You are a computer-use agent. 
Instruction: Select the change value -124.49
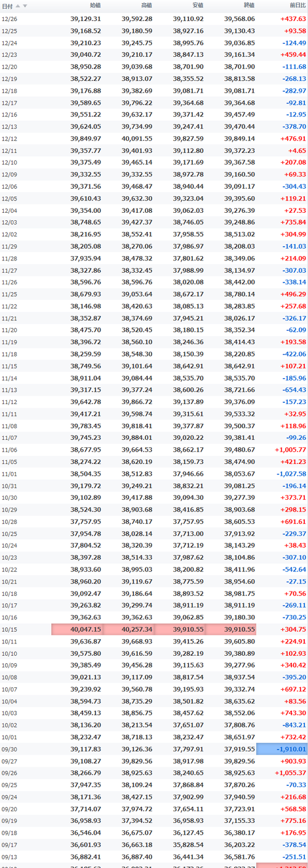tap(294, 43)
